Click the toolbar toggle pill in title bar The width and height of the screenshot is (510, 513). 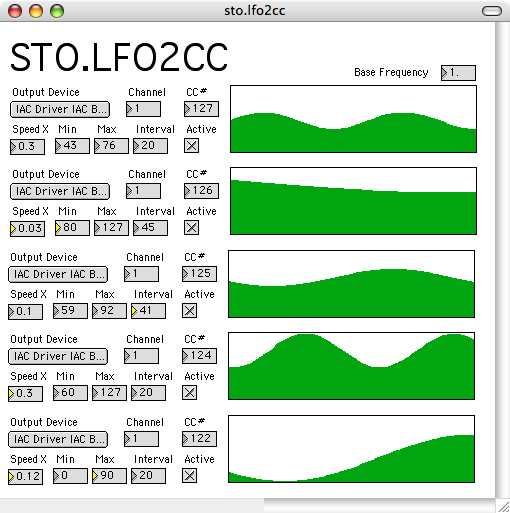492,11
